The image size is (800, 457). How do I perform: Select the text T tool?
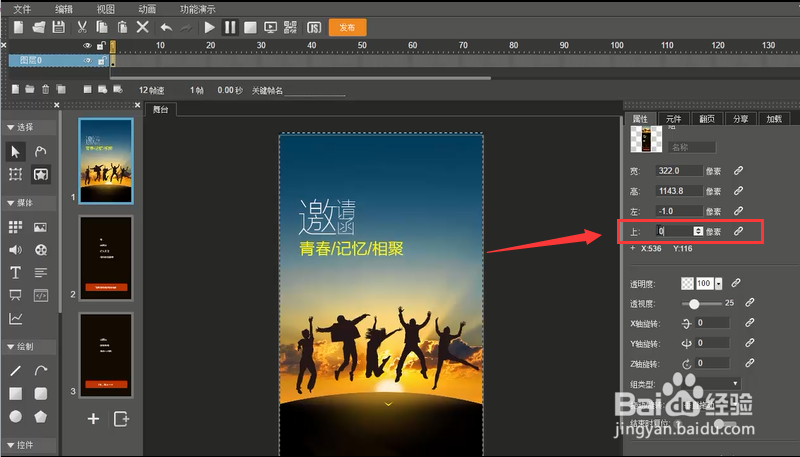click(x=15, y=273)
